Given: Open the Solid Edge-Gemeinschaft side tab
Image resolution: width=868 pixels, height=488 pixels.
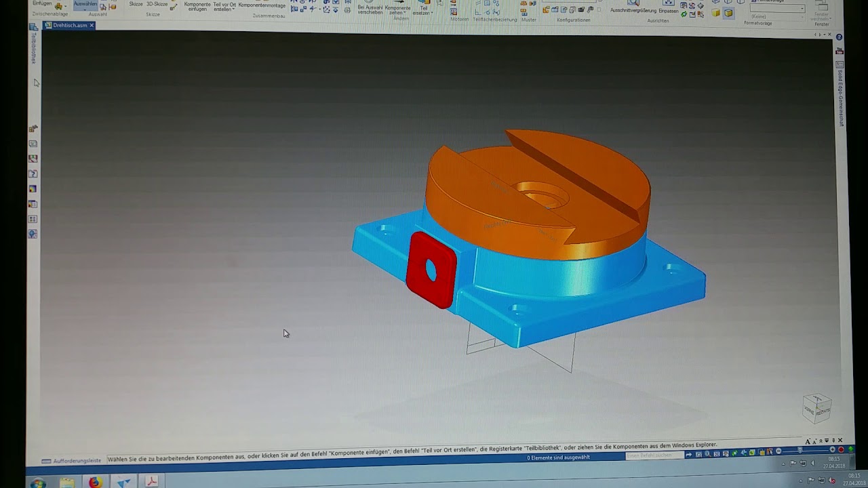Looking at the screenshot, I should [840, 98].
